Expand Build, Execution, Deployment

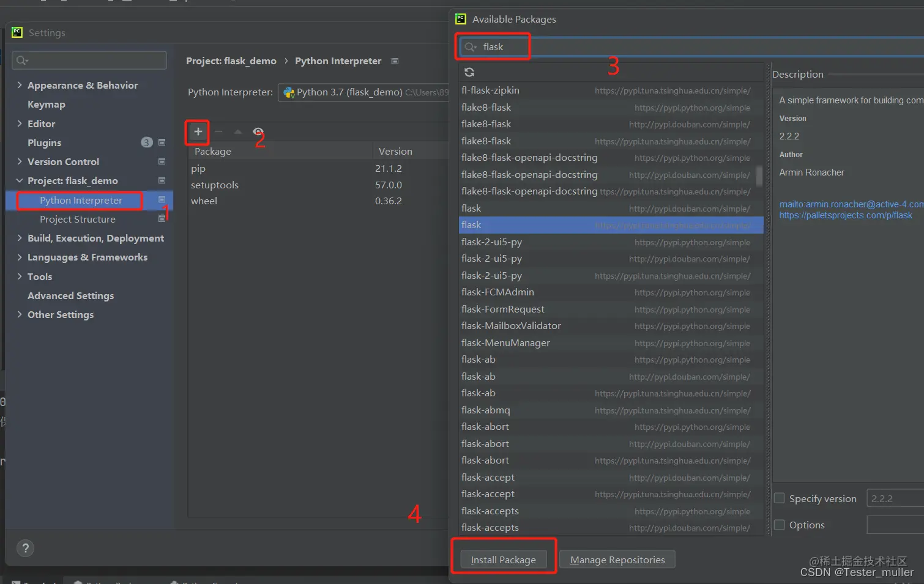(20, 238)
